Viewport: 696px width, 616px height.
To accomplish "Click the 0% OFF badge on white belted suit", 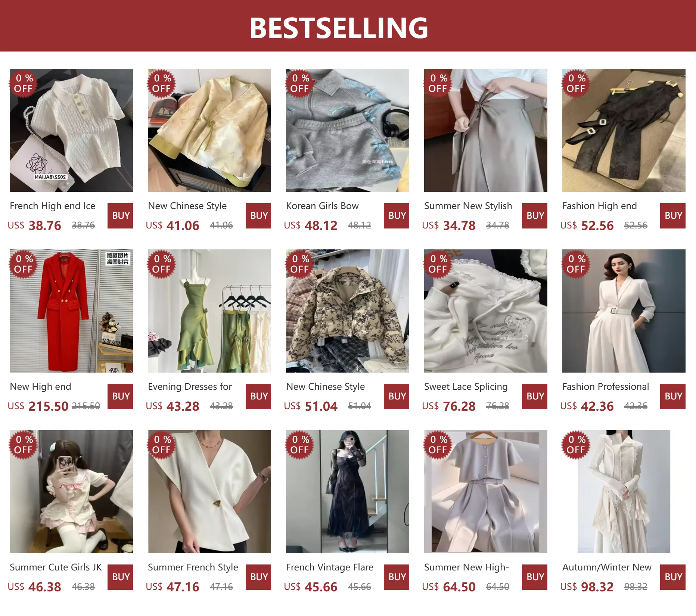I will 576,264.
